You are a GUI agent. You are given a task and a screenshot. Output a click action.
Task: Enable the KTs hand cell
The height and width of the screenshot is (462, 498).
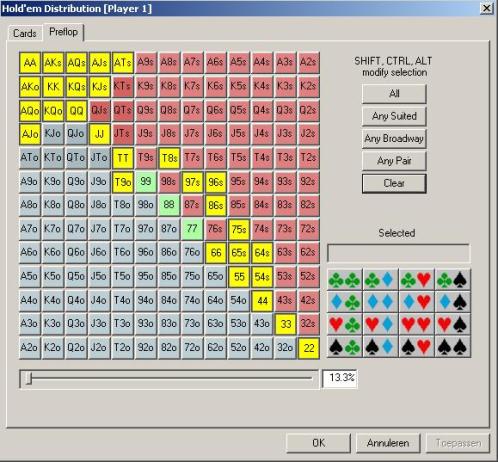click(x=123, y=86)
